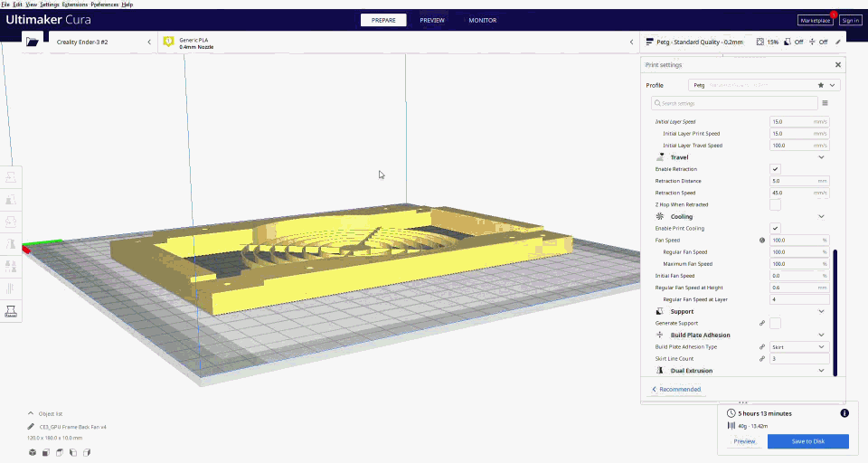The image size is (868, 463).
Task: Click link icon next to Generate Support
Action: (x=762, y=324)
